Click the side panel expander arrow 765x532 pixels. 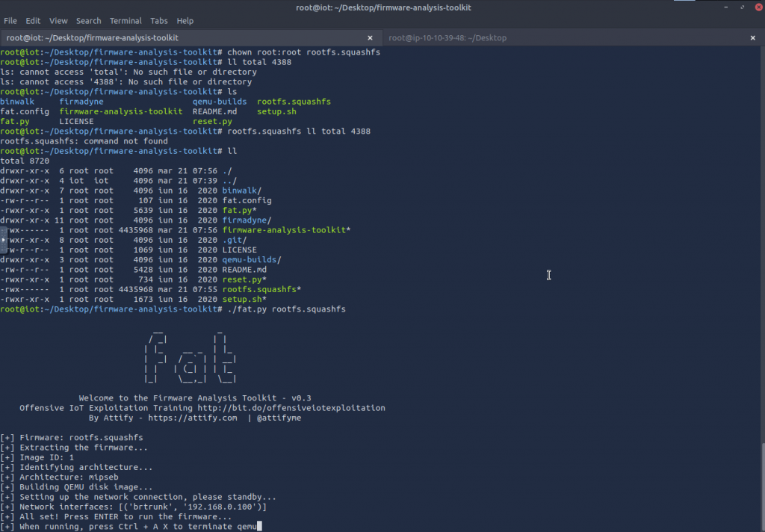(x=3, y=240)
